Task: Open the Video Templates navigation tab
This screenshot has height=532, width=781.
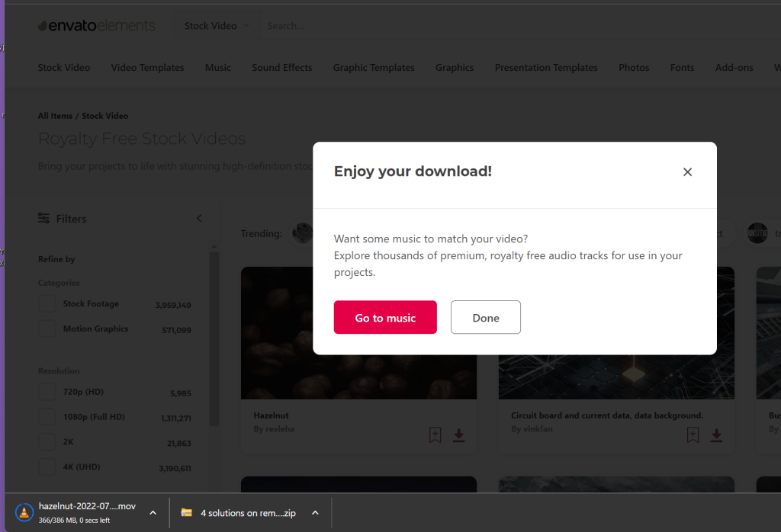Action: (147, 68)
